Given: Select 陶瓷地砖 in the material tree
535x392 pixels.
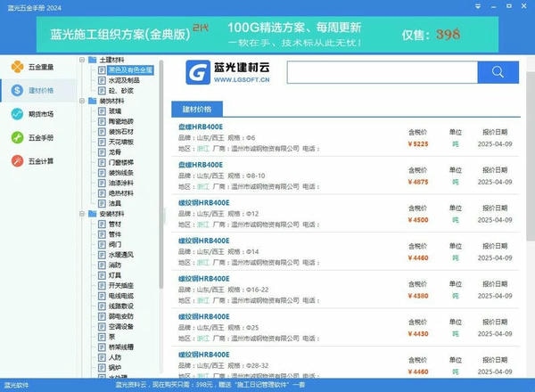Looking at the screenshot, I should point(121,121).
